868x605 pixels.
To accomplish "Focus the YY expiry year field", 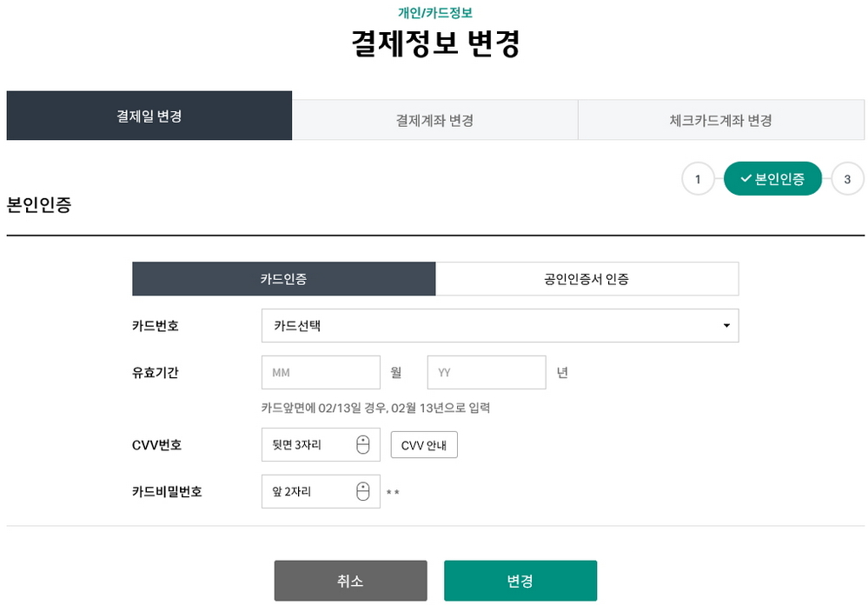I will coord(487,372).
